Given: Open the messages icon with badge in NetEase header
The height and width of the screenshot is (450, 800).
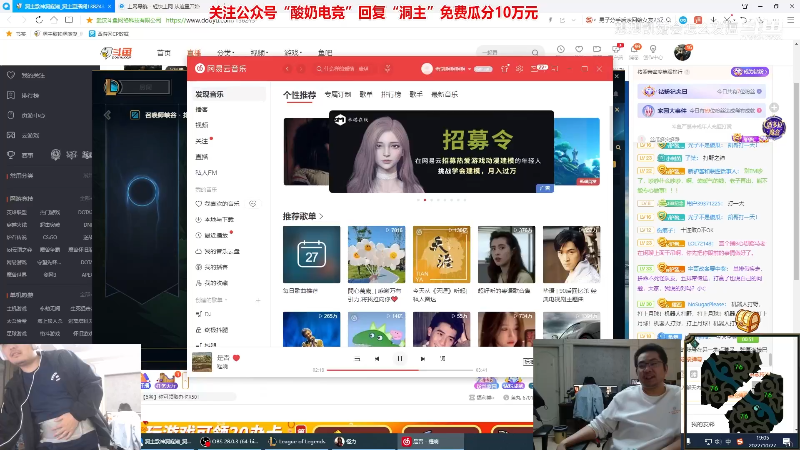Looking at the screenshot, I should (537, 68).
